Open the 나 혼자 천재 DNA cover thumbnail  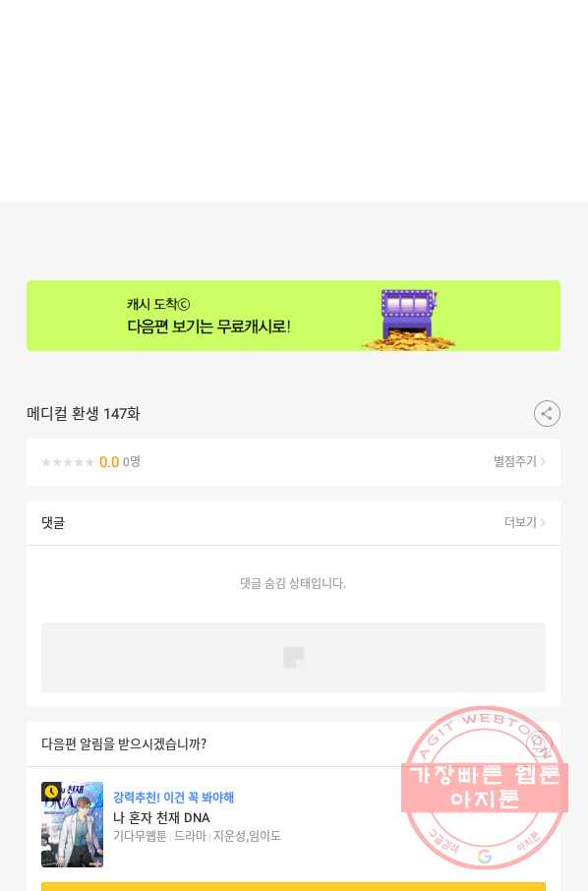[x=72, y=824]
